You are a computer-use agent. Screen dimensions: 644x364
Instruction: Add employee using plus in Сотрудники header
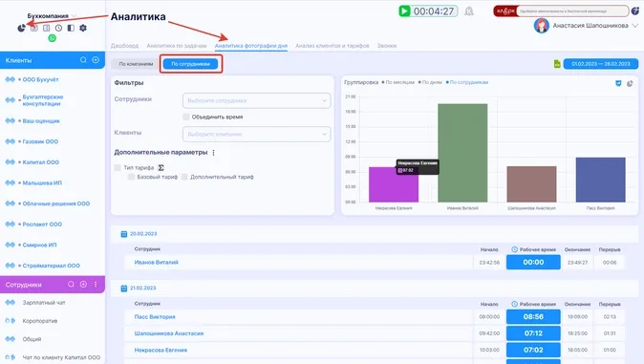click(x=83, y=285)
